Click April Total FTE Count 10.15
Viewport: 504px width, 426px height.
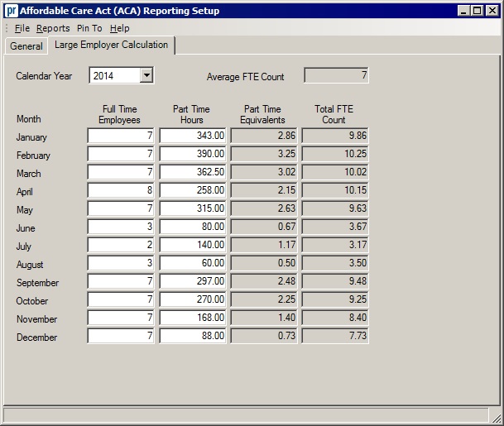(335, 190)
